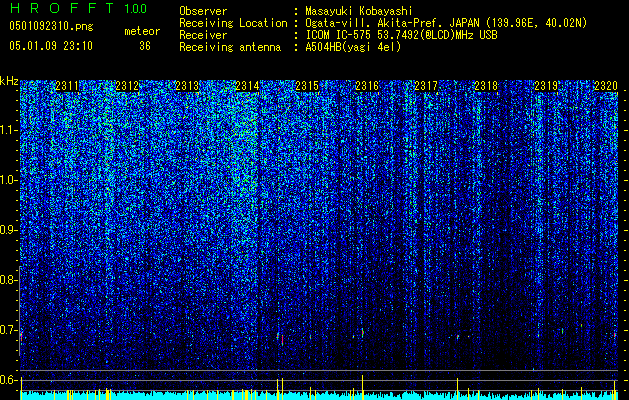Click the Ogata-vill. Akita-Pref. JAPAN location text
Image resolution: width=629 pixels, height=400 pixels.
coord(446,23)
